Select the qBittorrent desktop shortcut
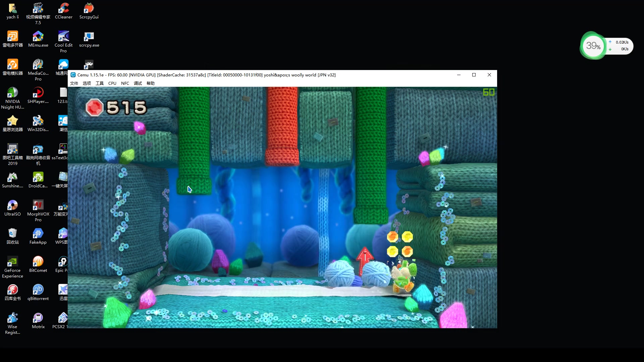 click(38, 290)
